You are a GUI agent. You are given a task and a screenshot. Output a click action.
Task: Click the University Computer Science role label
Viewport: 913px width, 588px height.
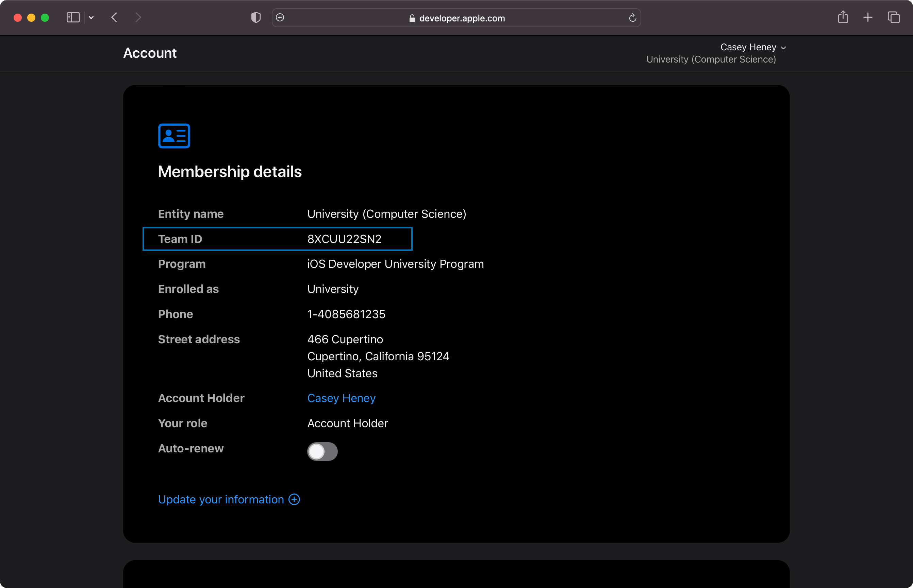[711, 59]
